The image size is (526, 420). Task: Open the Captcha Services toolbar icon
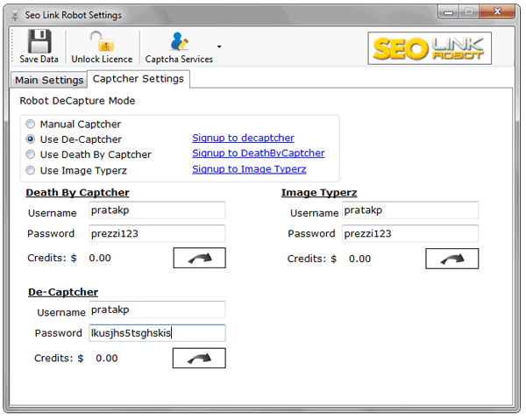pos(180,41)
